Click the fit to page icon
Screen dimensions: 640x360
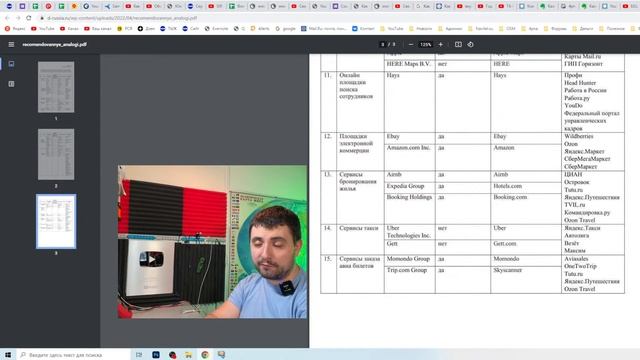click(458, 44)
